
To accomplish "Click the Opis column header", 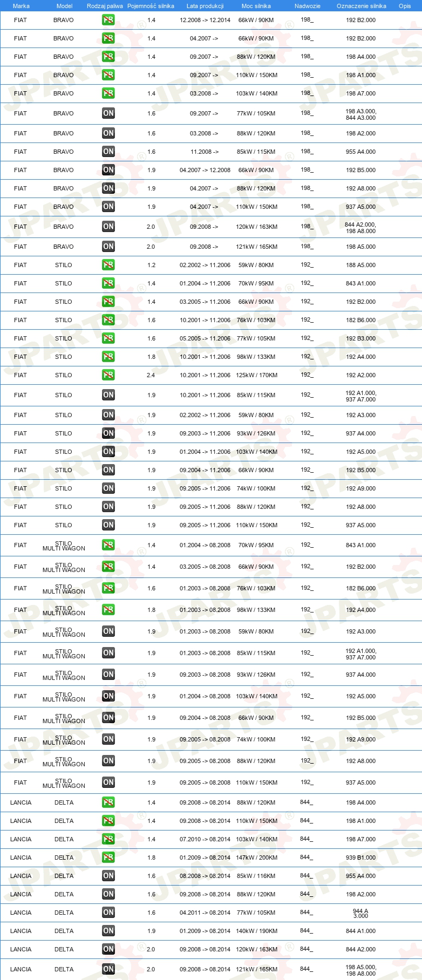I will click(x=405, y=6).
